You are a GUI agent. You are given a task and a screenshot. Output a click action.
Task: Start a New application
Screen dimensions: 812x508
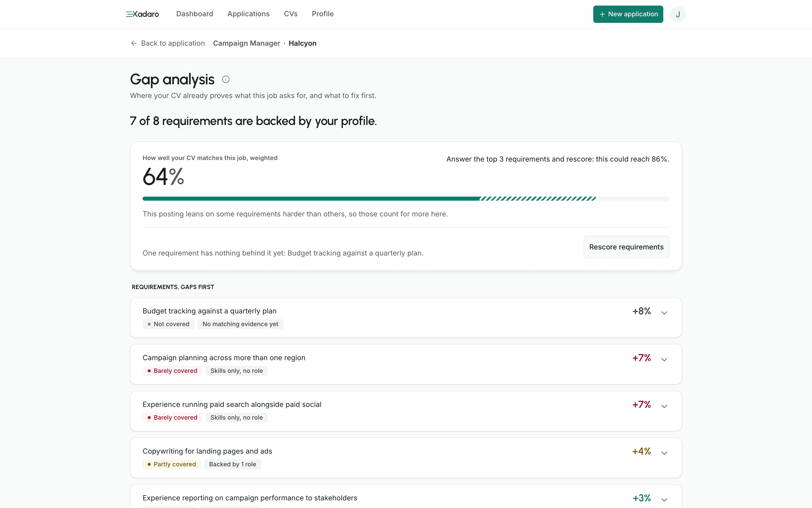click(x=628, y=14)
